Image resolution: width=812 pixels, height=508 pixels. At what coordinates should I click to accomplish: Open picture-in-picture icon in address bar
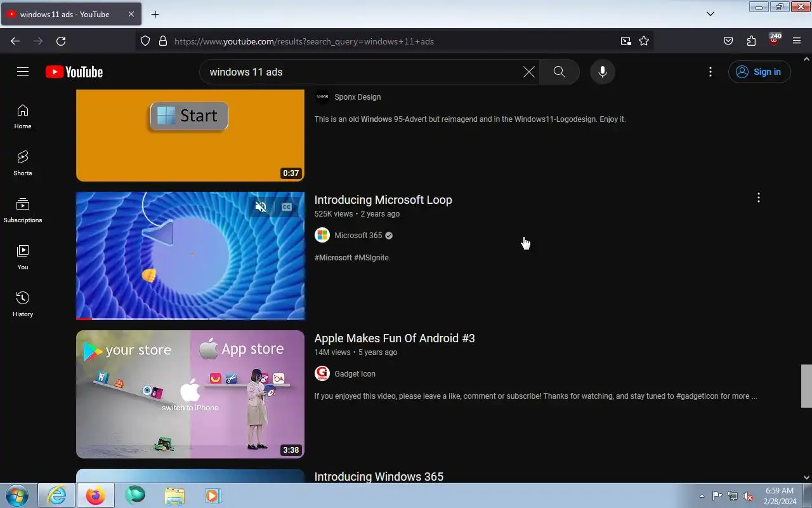[x=626, y=41]
